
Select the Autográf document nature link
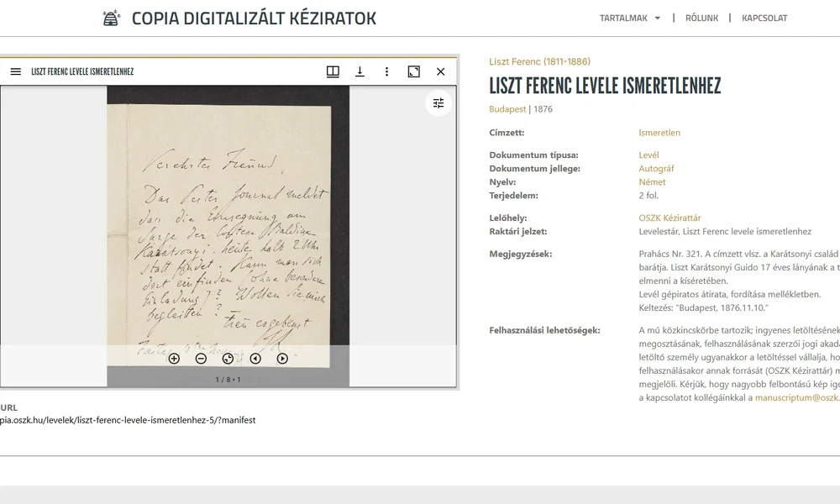tap(656, 169)
